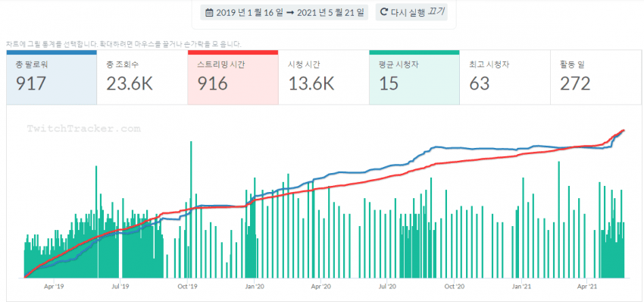644x302 pixels.
Task: Click the 916 streaming hours value
Action: [x=213, y=83]
